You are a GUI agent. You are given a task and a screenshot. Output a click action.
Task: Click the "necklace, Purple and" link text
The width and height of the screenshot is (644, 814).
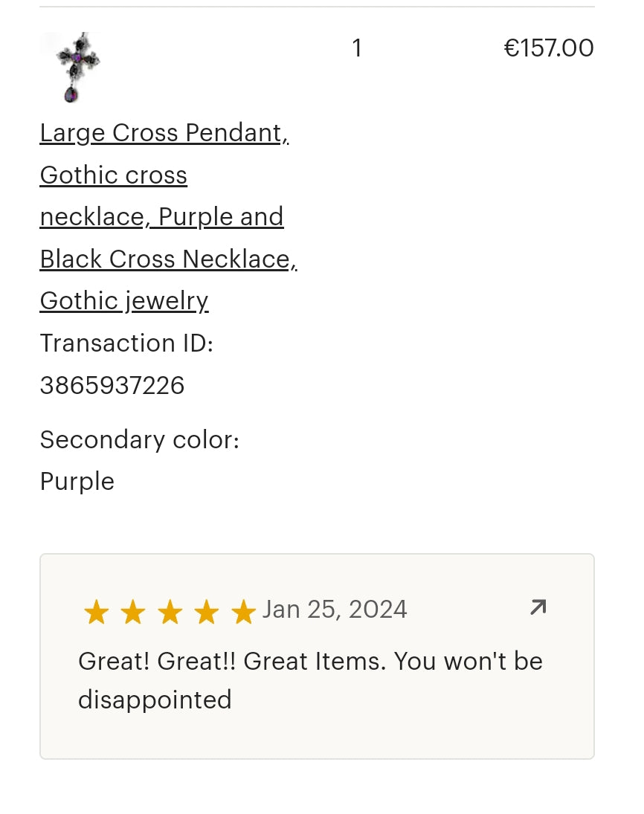point(161,217)
